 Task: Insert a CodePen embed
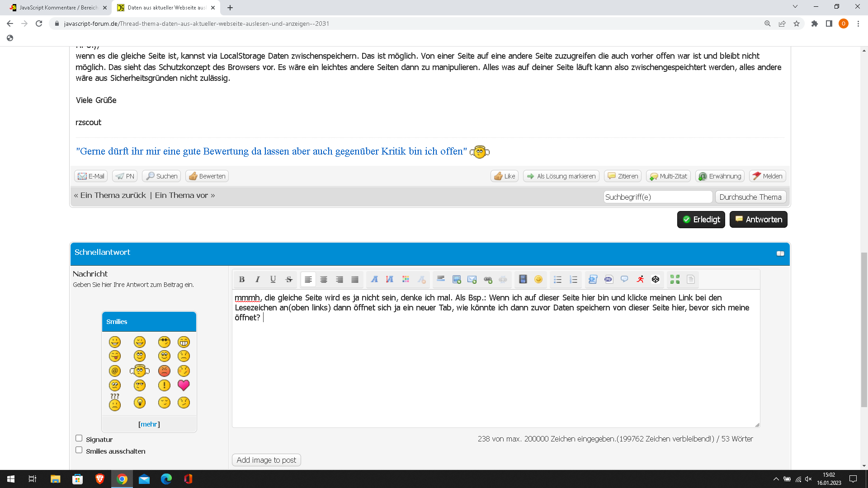pos(656,280)
